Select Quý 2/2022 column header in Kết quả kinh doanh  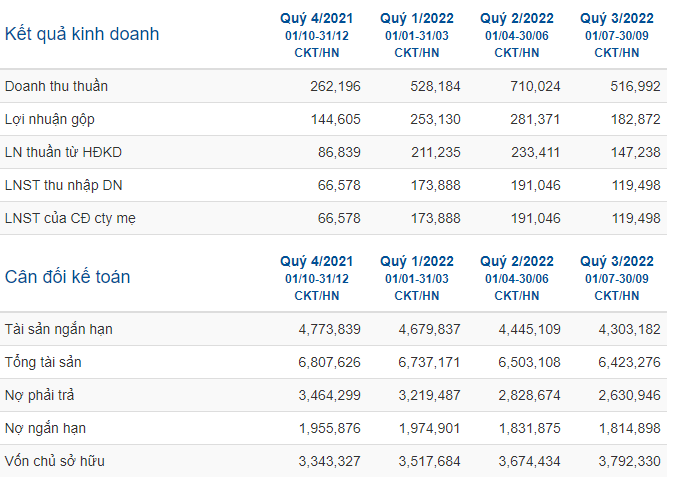(517, 35)
